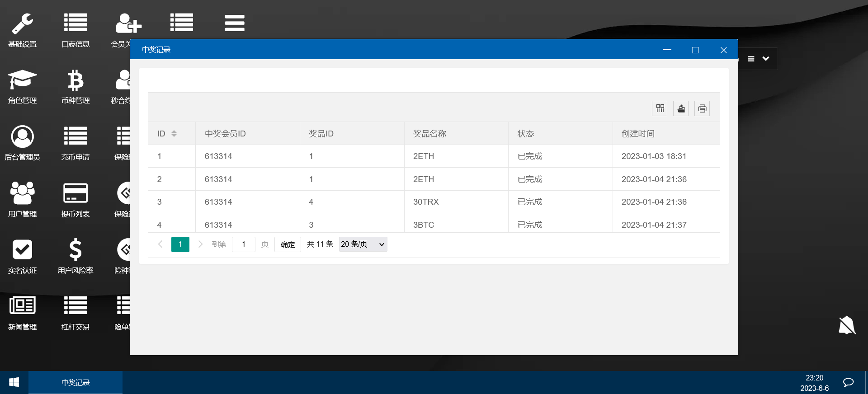Open 后台管理员 user circle icon
The image size is (868, 394).
point(22,137)
